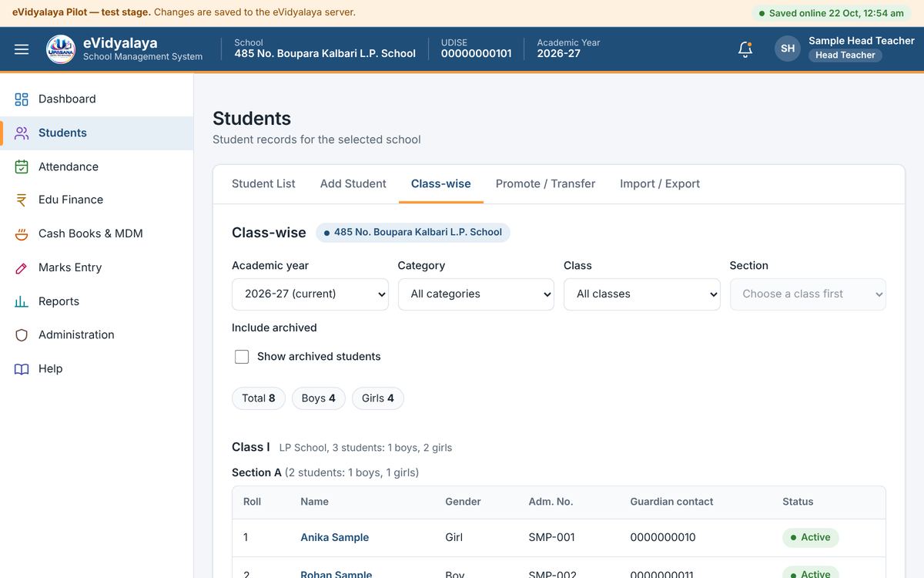This screenshot has width=924, height=578.
Task: Go to the Promote / Transfer tab
Action: [545, 184]
